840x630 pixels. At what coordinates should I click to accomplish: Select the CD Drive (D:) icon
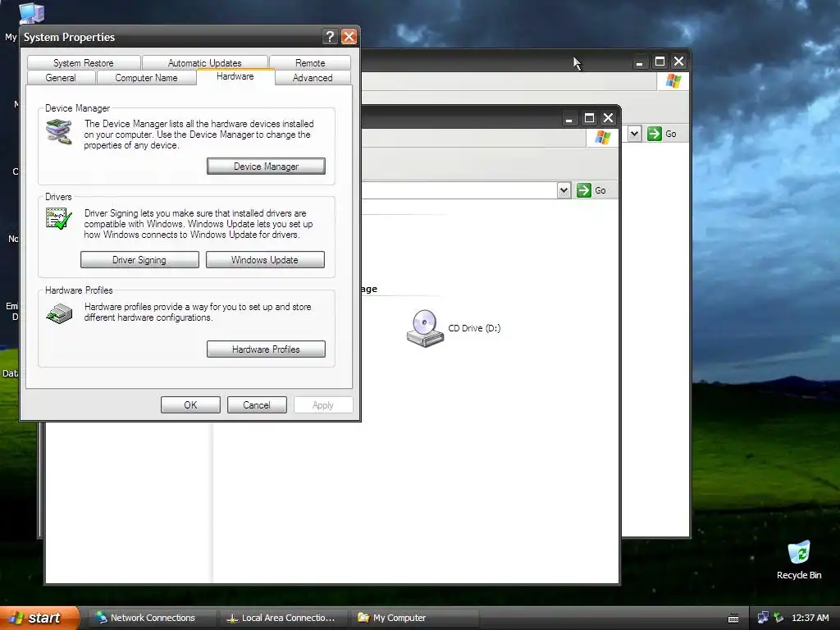click(425, 328)
